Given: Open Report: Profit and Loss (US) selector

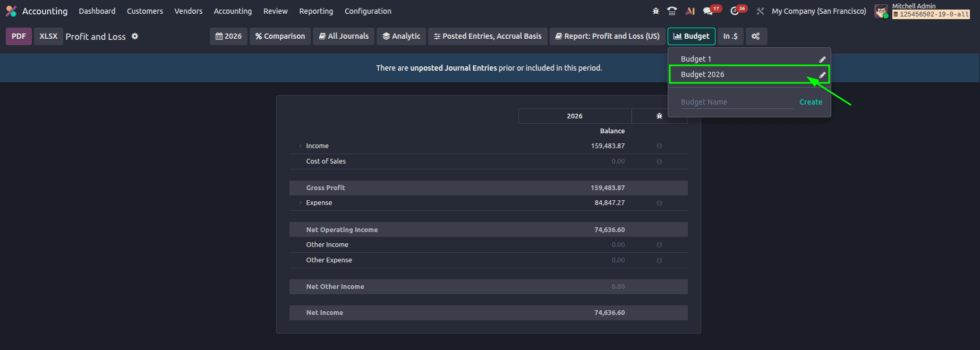Looking at the screenshot, I should pyautogui.click(x=607, y=36).
